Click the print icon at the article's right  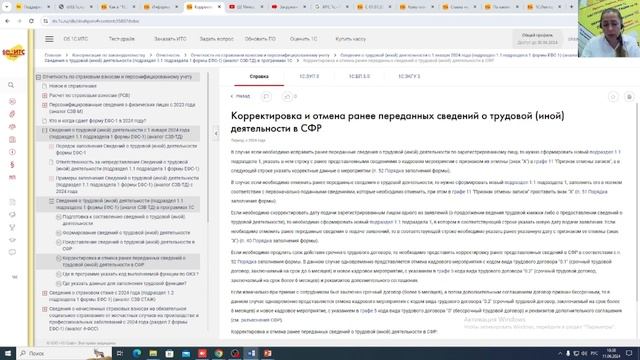pos(629,97)
